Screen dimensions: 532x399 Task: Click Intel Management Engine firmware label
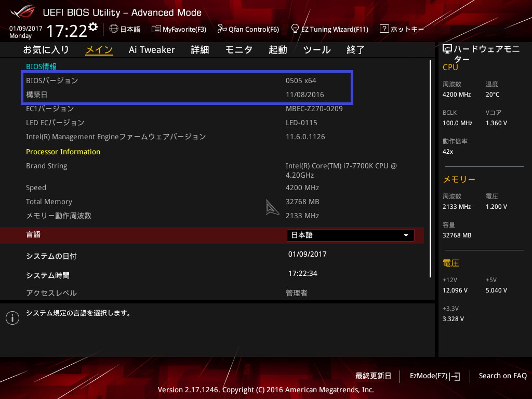pyautogui.click(x=116, y=137)
